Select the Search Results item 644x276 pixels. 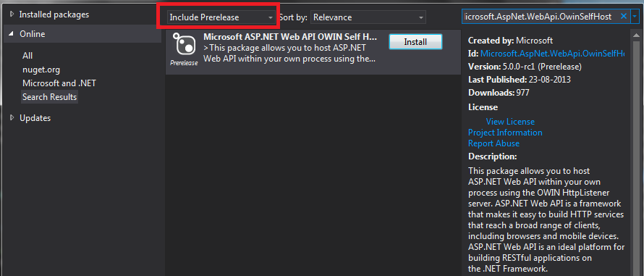(x=50, y=97)
